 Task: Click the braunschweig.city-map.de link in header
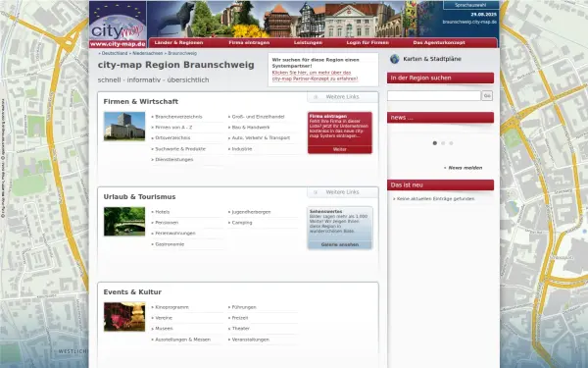coord(469,22)
